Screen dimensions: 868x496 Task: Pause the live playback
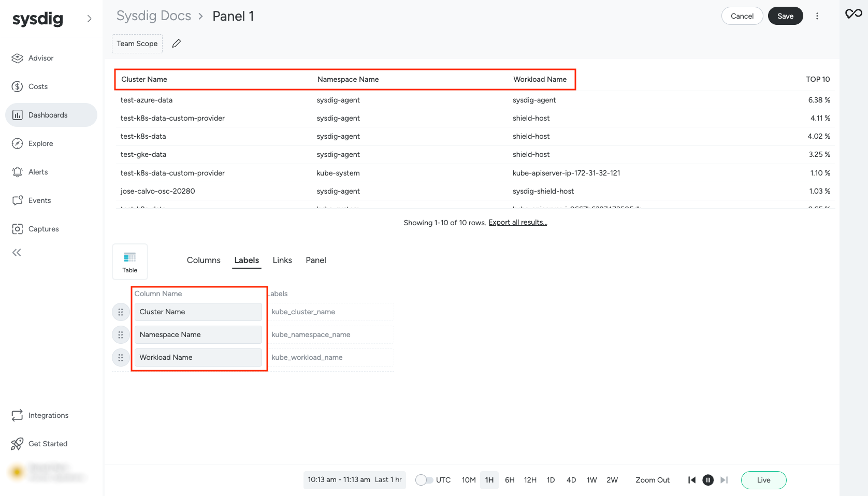click(707, 480)
